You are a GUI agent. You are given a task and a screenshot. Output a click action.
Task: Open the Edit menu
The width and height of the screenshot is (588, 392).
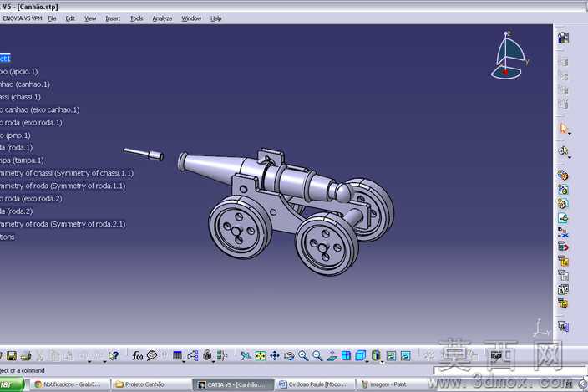[x=70, y=18]
